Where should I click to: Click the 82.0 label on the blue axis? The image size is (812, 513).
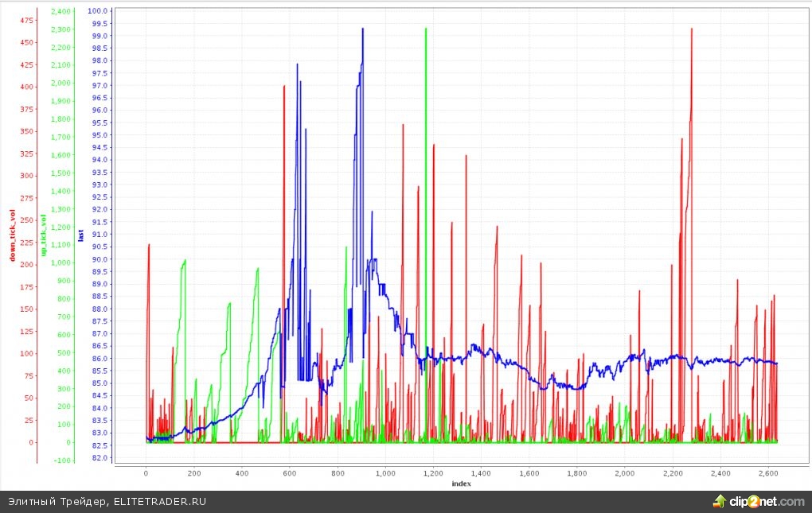pos(99,458)
